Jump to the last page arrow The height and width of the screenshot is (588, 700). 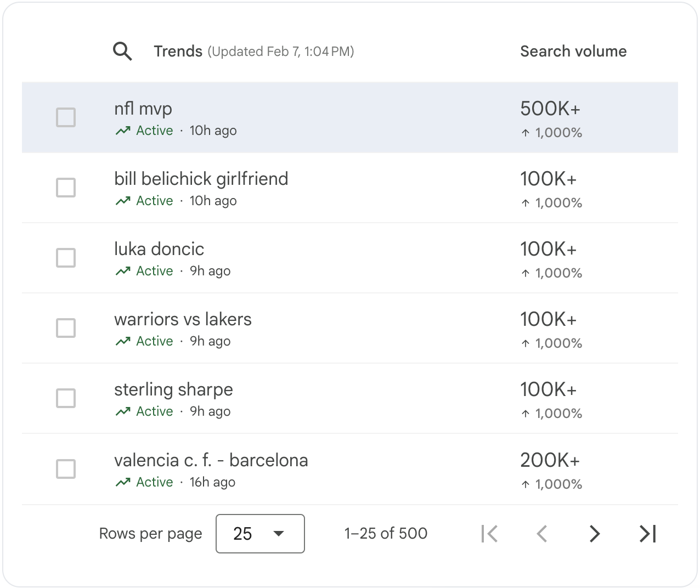tap(648, 534)
